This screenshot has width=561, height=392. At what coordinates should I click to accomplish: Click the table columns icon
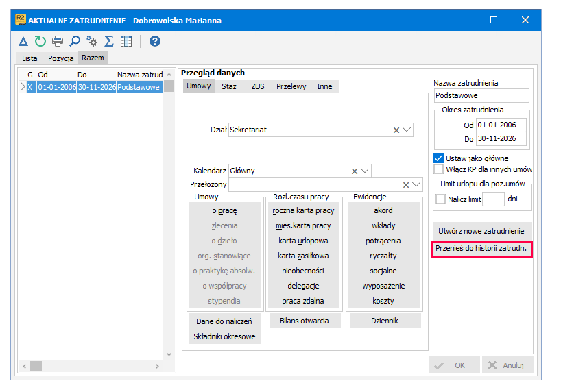[x=126, y=42]
